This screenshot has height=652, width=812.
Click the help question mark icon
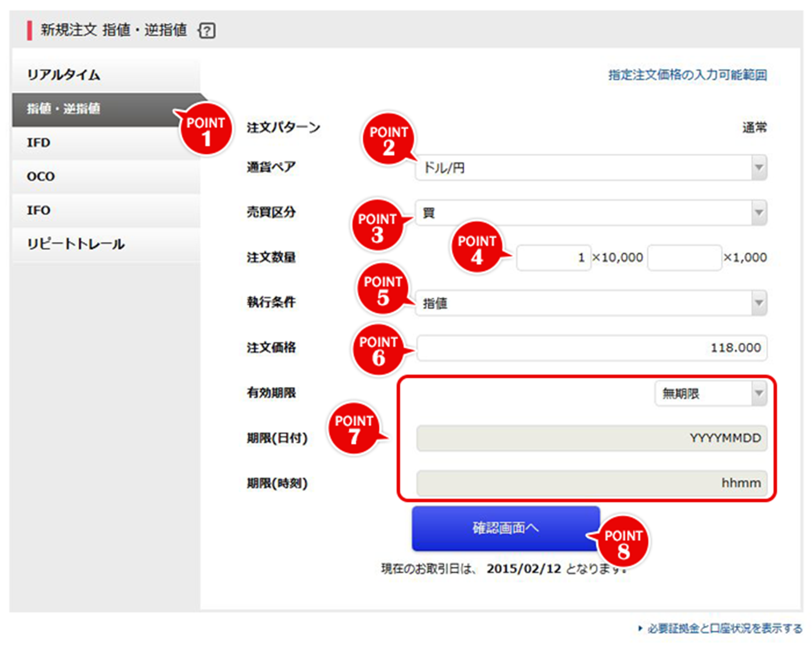click(207, 31)
